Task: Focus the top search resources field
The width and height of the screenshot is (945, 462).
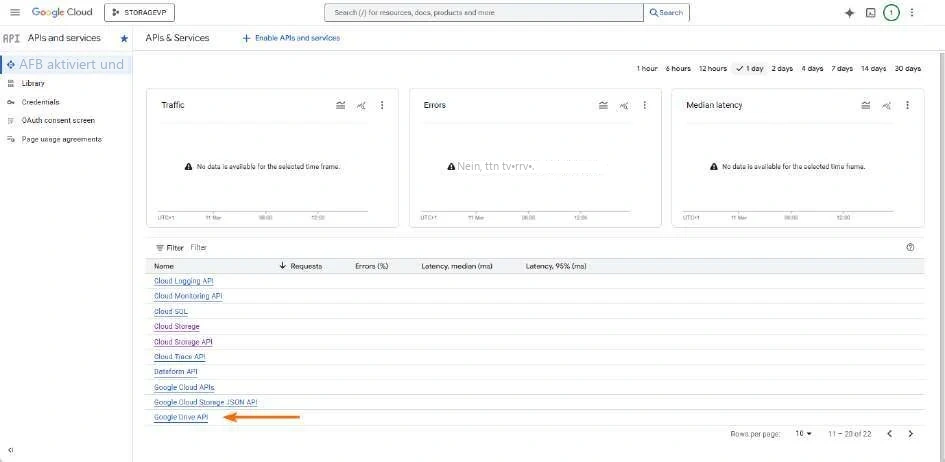Action: 484,13
